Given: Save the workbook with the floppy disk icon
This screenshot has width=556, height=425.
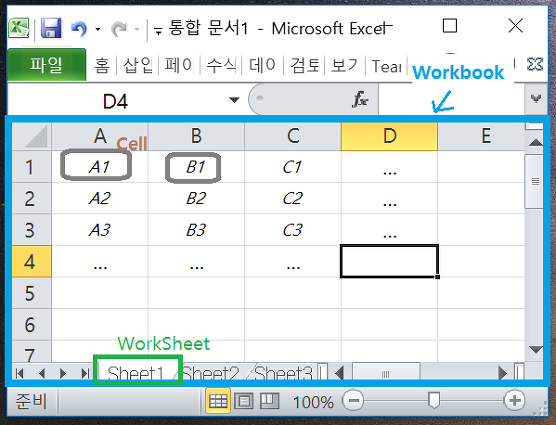Looking at the screenshot, I should [51, 28].
